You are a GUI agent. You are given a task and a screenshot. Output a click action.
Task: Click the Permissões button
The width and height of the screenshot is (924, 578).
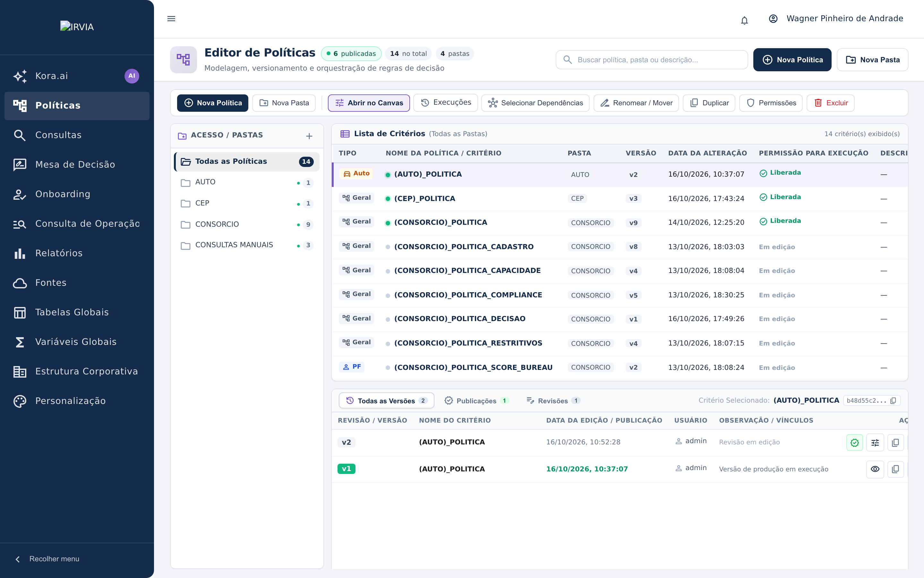tap(771, 103)
